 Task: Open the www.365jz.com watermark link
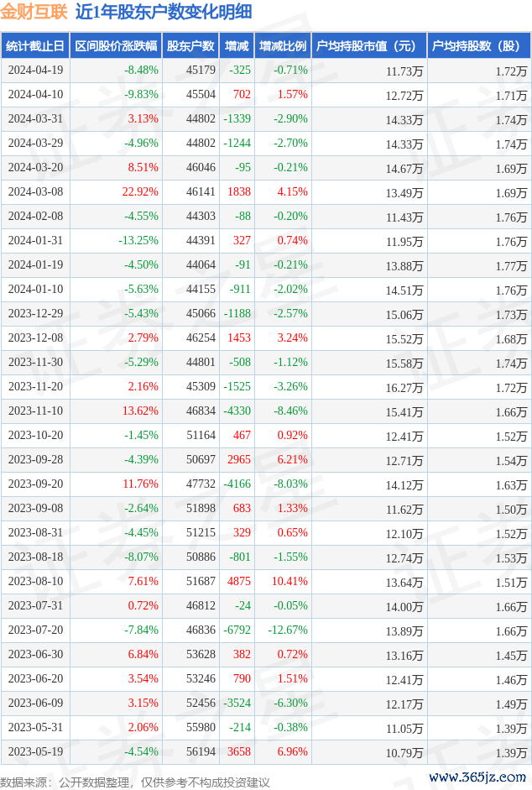pos(477,777)
